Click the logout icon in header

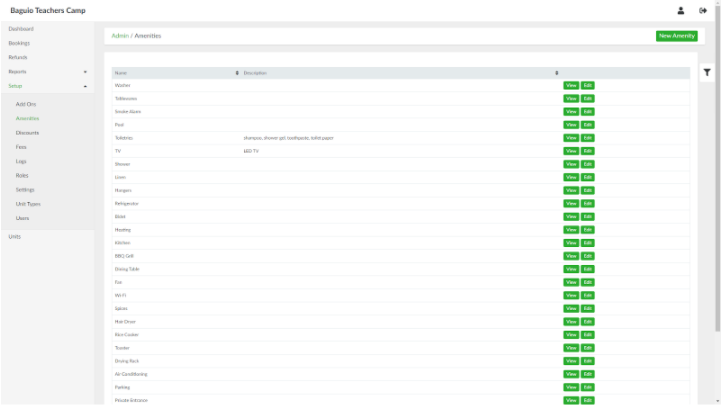703,11
